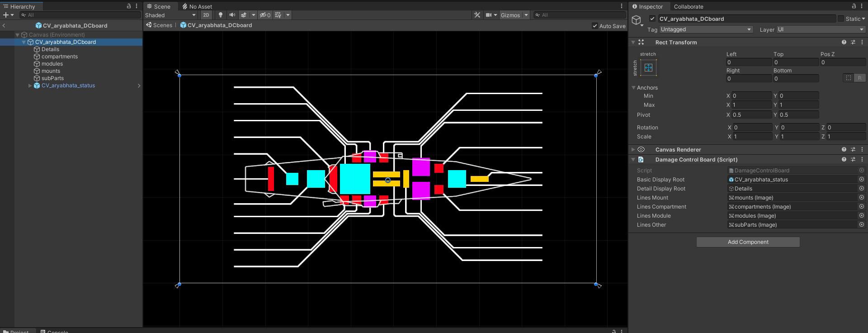
Task: Open Damage Control Board script context menu
Action: pyautogui.click(x=862, y=159)
